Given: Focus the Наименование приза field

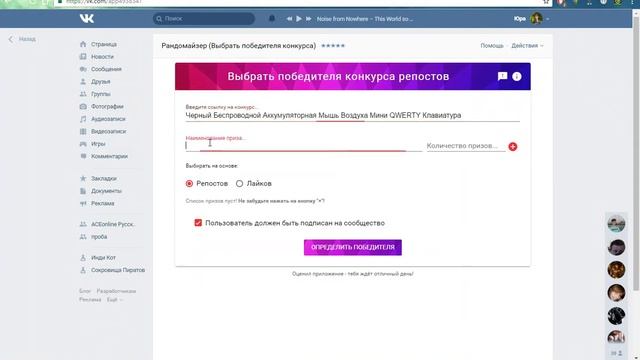Looking at the screenshot, I should 304,146.
